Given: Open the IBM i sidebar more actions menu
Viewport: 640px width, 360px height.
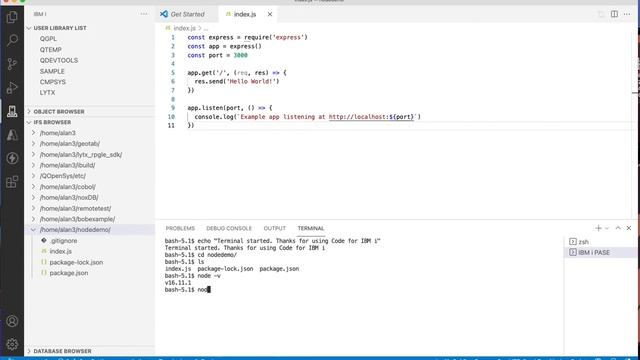Looking at the screenshot, I should click(x=144, y=14).
